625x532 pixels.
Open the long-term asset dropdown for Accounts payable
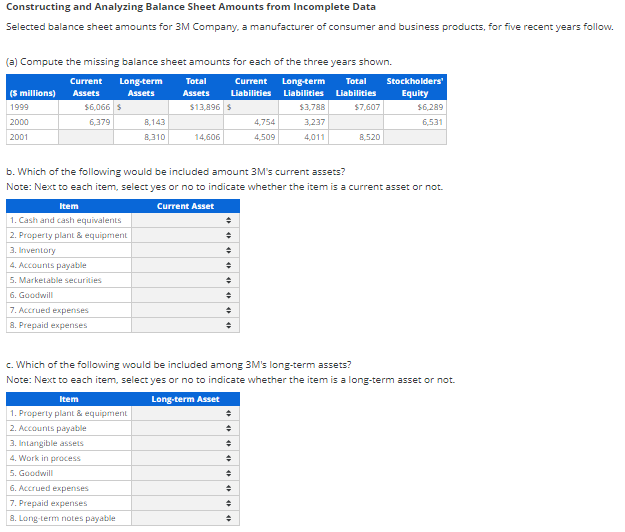[185, 428]
